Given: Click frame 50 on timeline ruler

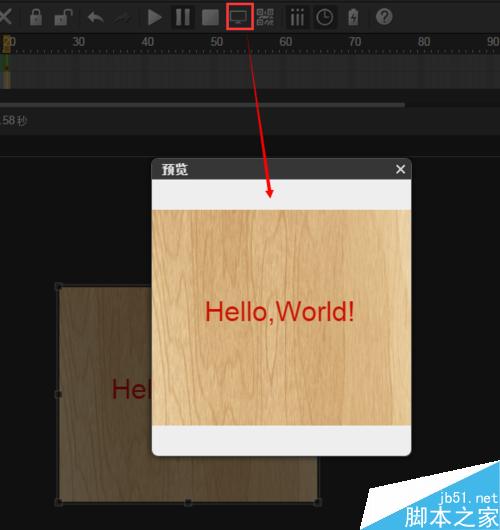Looking at the screenshot, I should click(217, 42).
